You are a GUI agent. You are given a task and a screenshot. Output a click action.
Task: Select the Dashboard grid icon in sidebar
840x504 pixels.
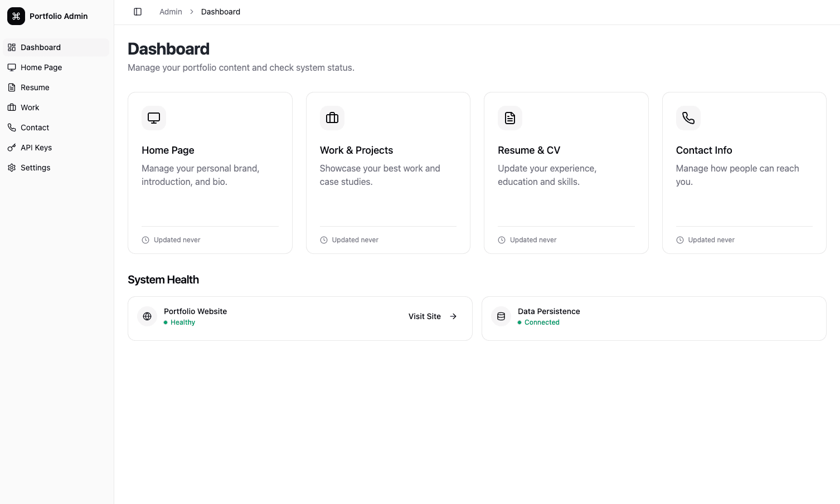pyautogui.click(x=12, y=47)
